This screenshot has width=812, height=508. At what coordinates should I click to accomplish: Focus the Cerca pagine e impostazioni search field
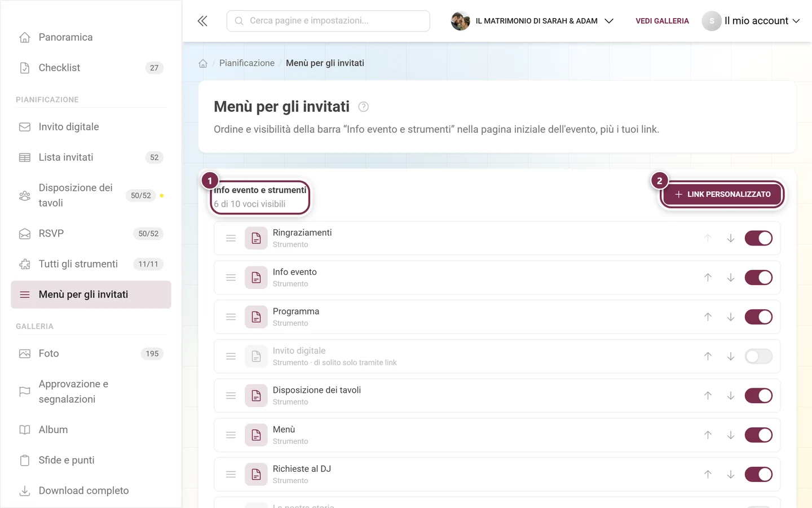(x=328, y=21)
